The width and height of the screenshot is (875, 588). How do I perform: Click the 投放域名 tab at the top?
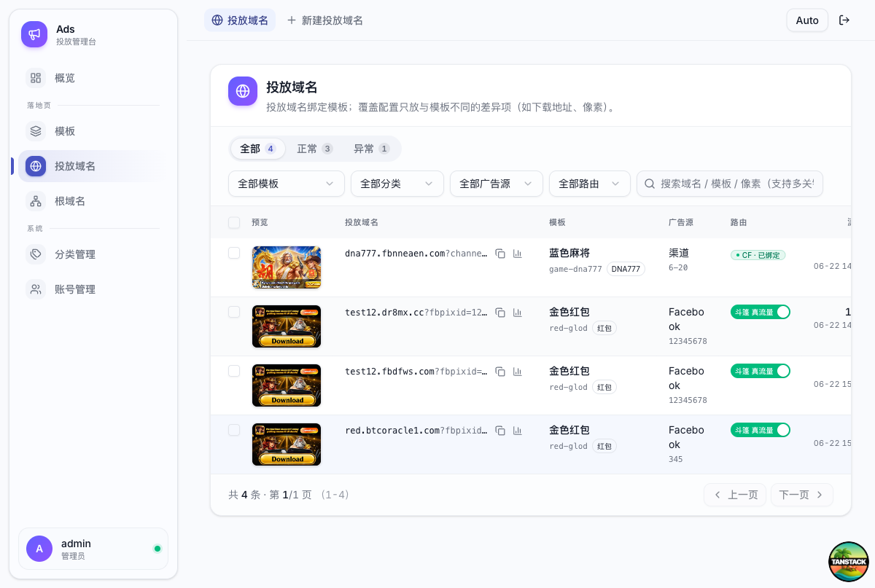(x=240, y=20)
